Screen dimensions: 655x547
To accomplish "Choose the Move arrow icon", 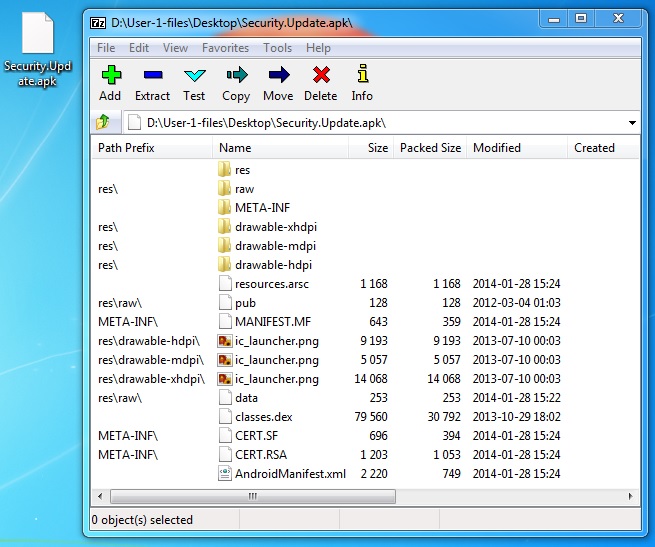I will click(x=278, y=75).
